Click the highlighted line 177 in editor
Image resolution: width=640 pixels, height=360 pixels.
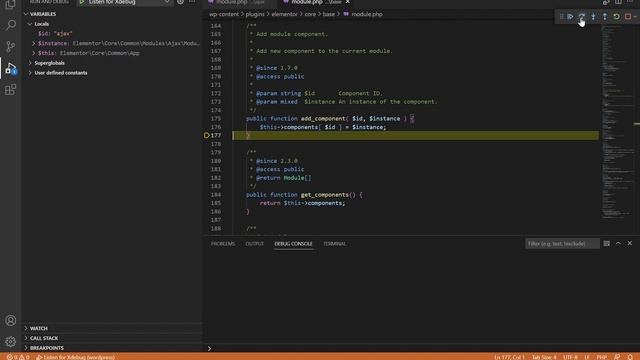coord(415,136)
